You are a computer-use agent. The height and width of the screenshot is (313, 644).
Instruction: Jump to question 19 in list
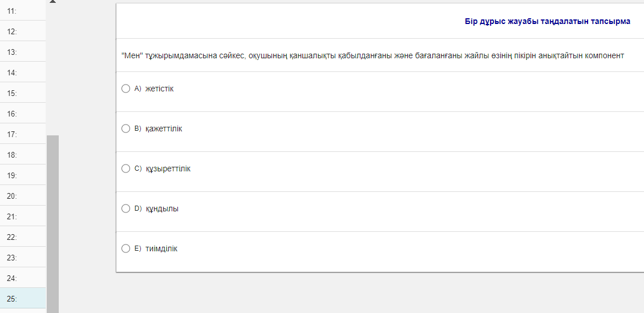23,175
